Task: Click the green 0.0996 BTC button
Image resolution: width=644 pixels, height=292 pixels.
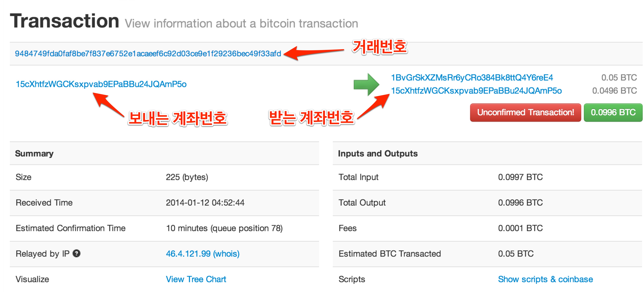Action: pos(613,112)
